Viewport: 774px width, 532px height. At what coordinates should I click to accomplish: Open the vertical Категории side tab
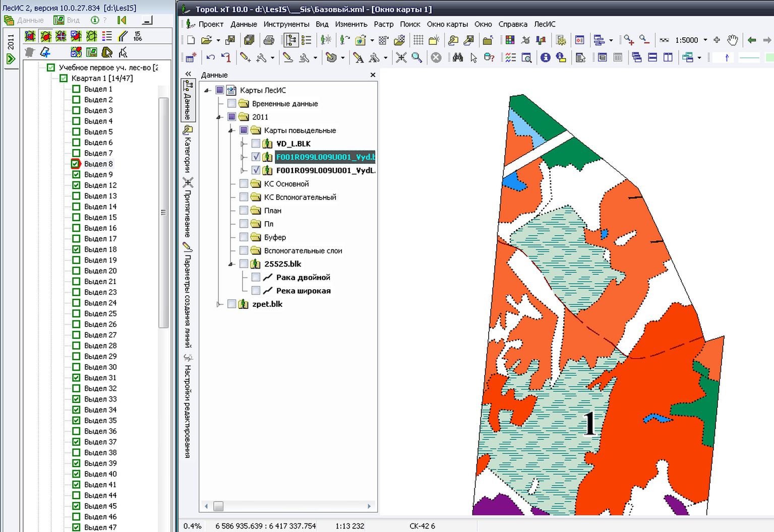(188, 149)
